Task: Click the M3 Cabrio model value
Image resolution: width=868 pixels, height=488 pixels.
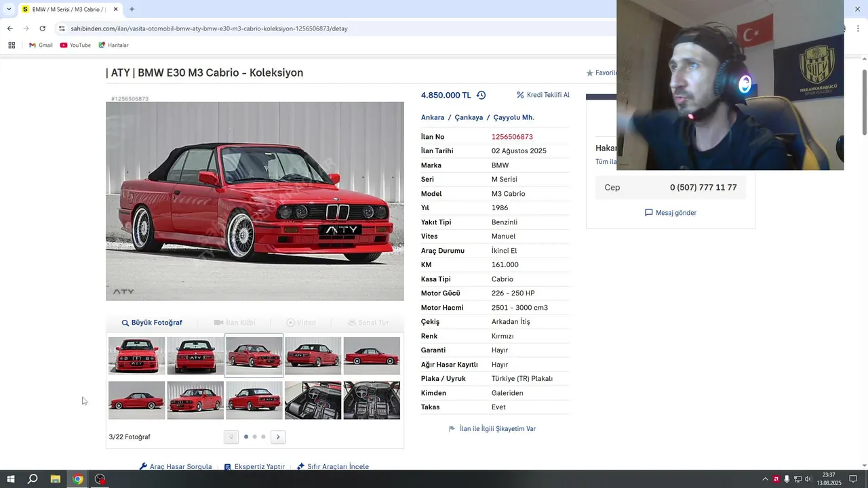Action: pyautogui.click(x=508, y=194)
